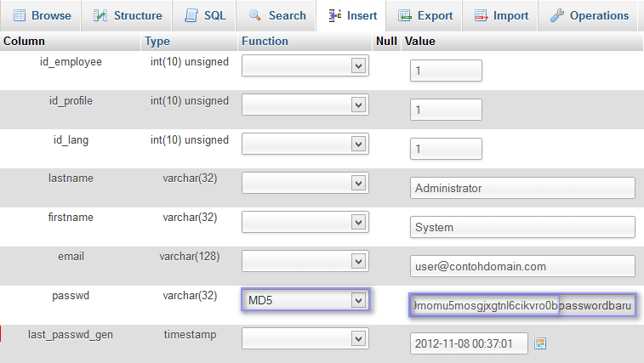
Task: Click the passwd value input field
Action: click(522, 305)
